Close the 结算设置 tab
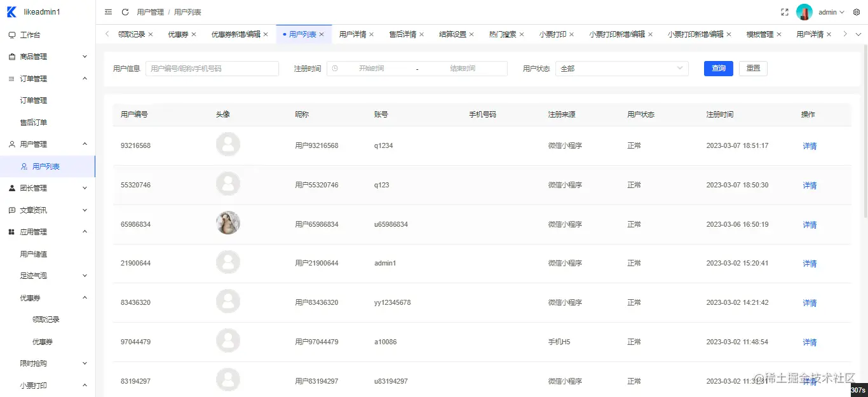The image size is (868, 397). 471,34
